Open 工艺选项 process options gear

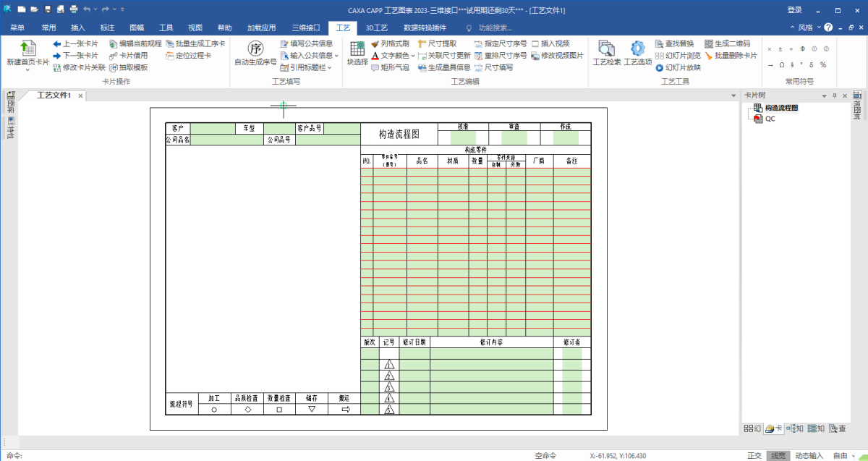[x=637, y=49]
